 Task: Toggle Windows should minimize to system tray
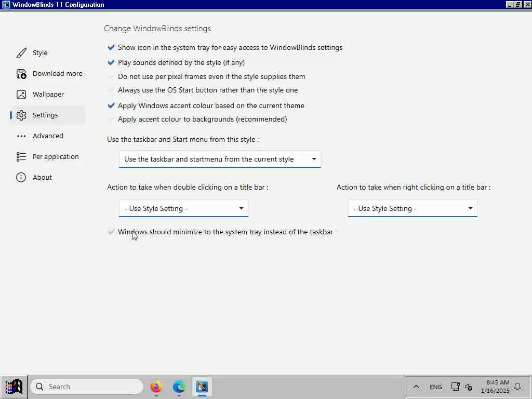point(111,232)
